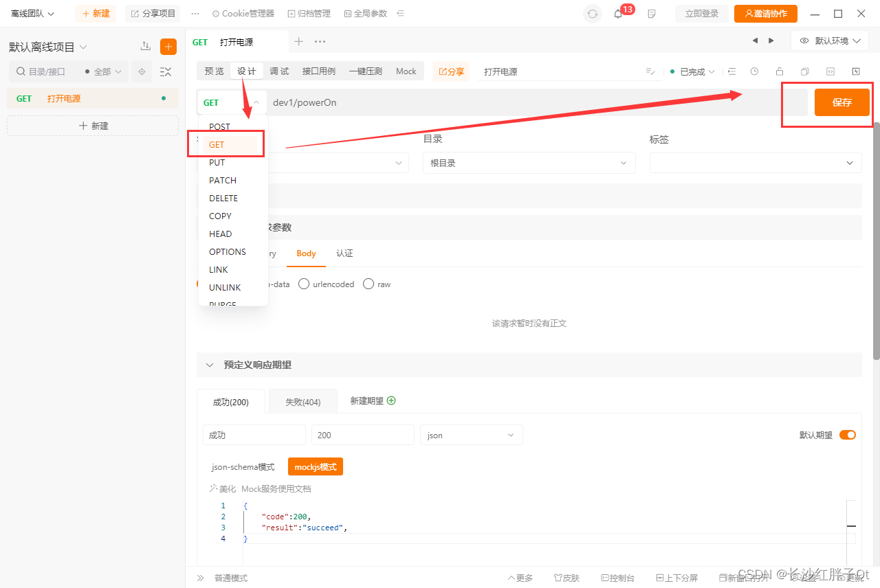
Task: Collapse the 预定义响应期望 section
Action: [x=210, y=365]
